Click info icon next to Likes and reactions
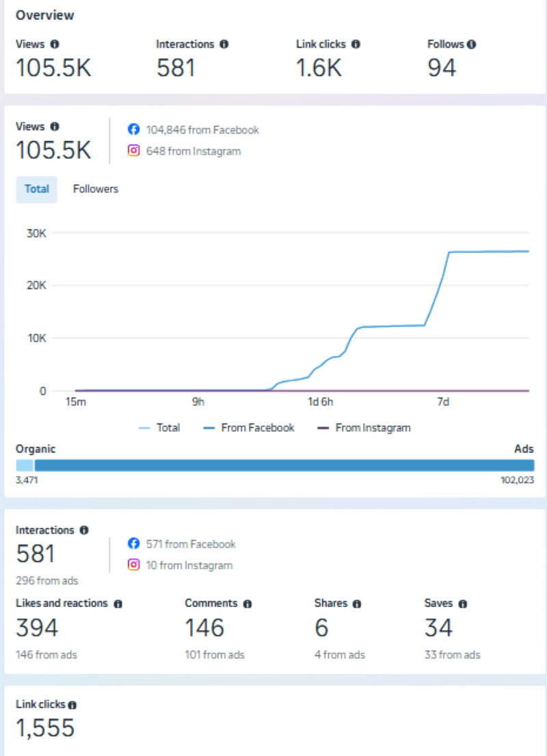Image resolution: width=547 pixels, height=756 pixels. 118,603
